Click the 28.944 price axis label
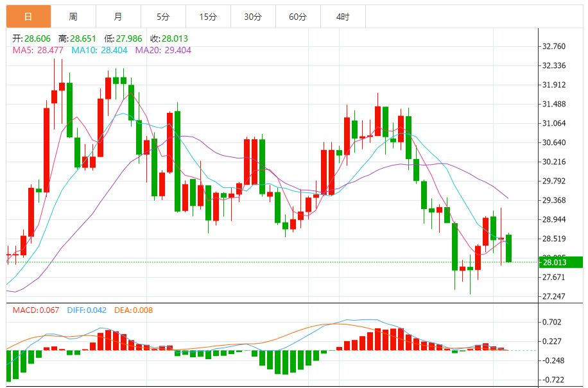The width and height of the screenshot is (588, 388). (554, 219)
